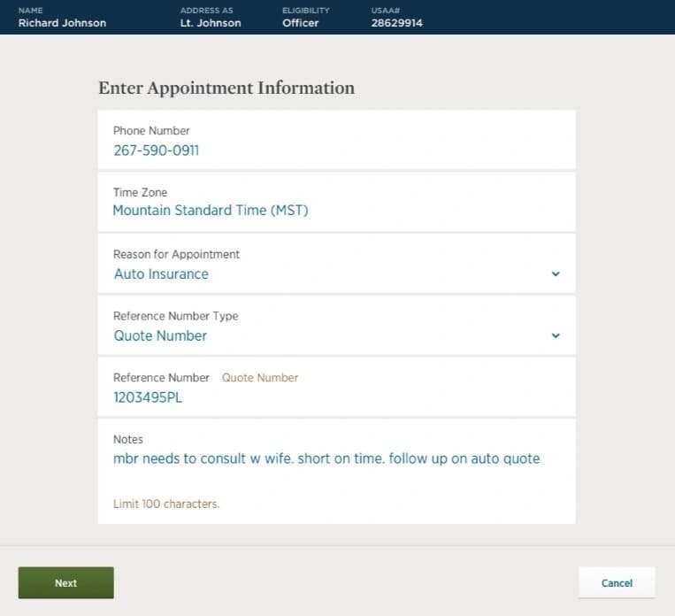The image size is (675, 616).
Task: Select the Time Zone field label
Action: click(x=140, y=192)
